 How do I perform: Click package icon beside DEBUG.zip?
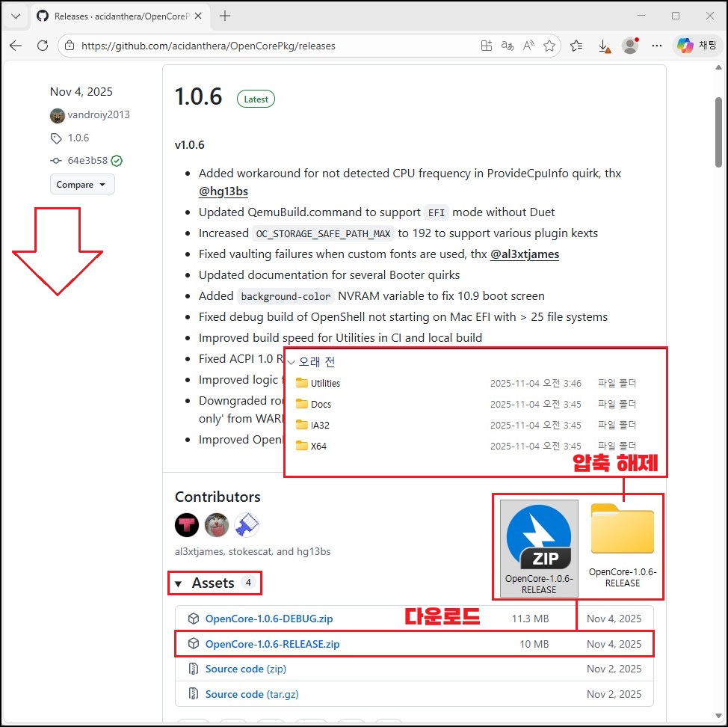coord(193,619)
